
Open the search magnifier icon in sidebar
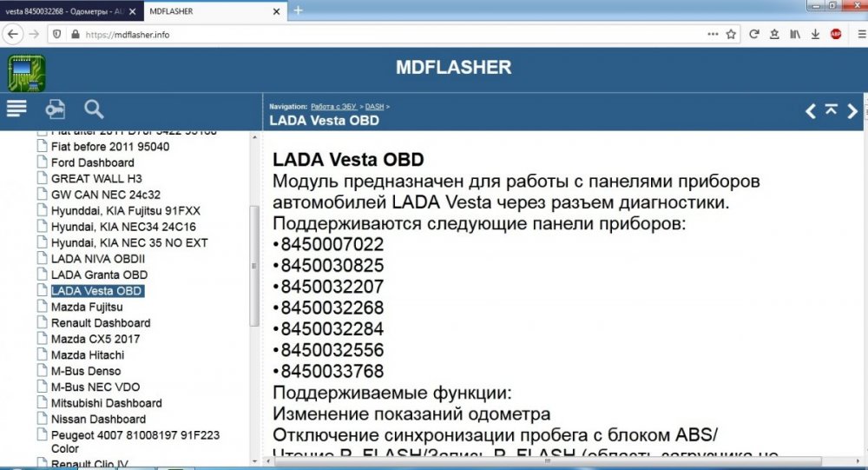point(94,109)
